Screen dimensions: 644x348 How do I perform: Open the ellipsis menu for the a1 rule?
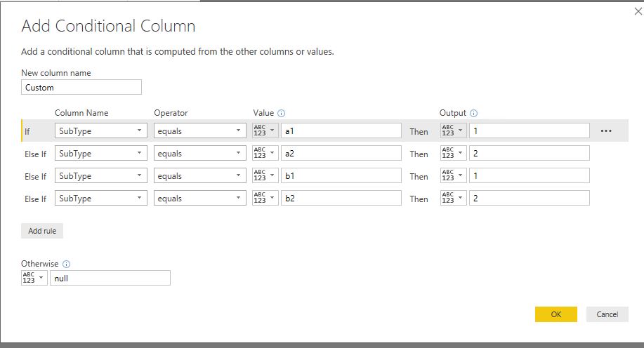606,131
